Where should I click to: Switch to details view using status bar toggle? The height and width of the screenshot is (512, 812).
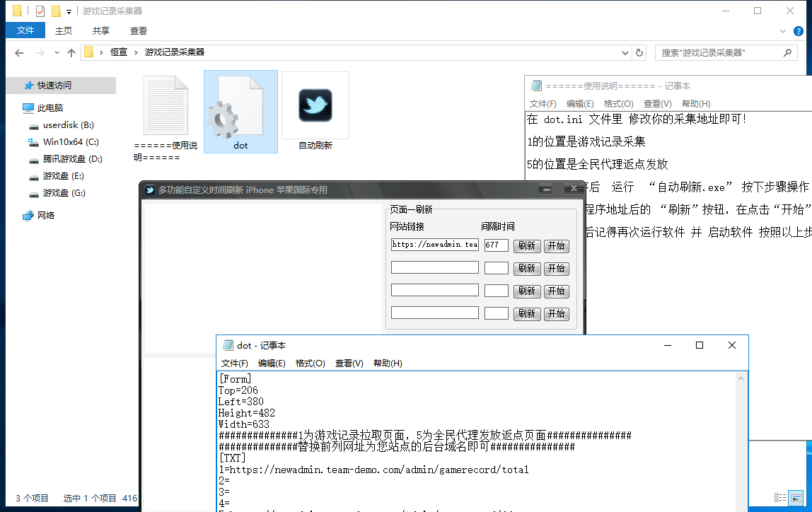(780, 498)
